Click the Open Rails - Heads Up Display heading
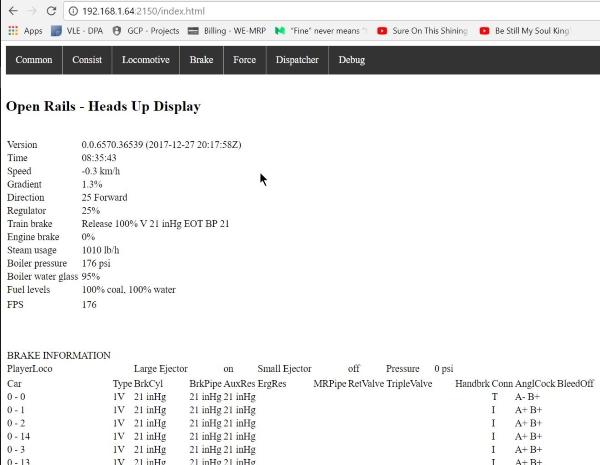Screen dimensions: 600x465 point(103,106)
